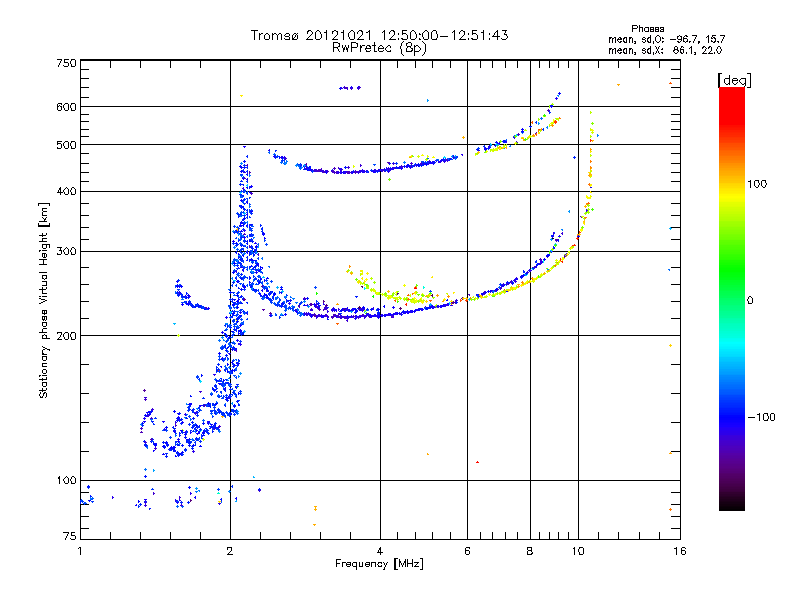Click the y-axis tick label "600"

coord(66,107)
